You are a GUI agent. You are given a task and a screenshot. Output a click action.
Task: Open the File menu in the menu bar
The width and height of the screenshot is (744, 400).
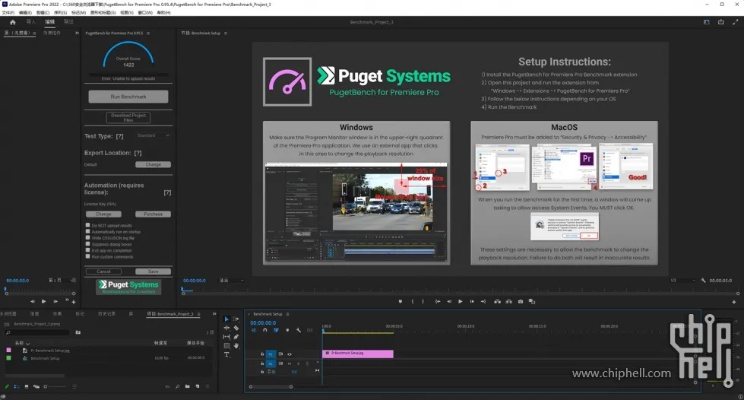(7, 12)
